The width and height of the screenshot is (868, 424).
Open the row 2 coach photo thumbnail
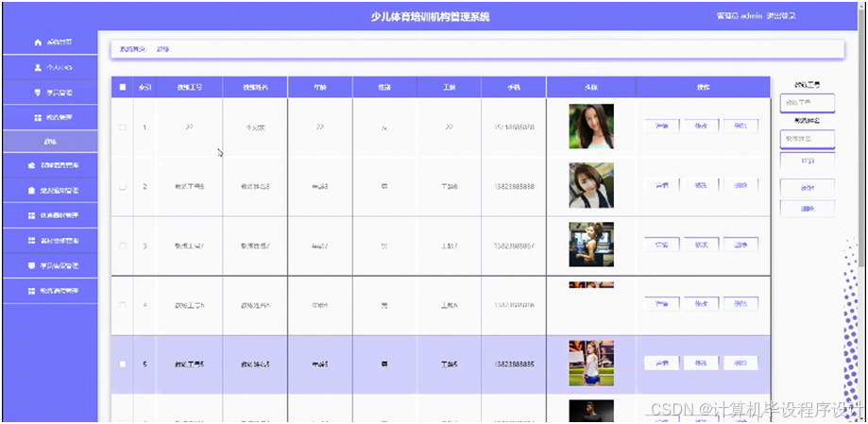591,185
